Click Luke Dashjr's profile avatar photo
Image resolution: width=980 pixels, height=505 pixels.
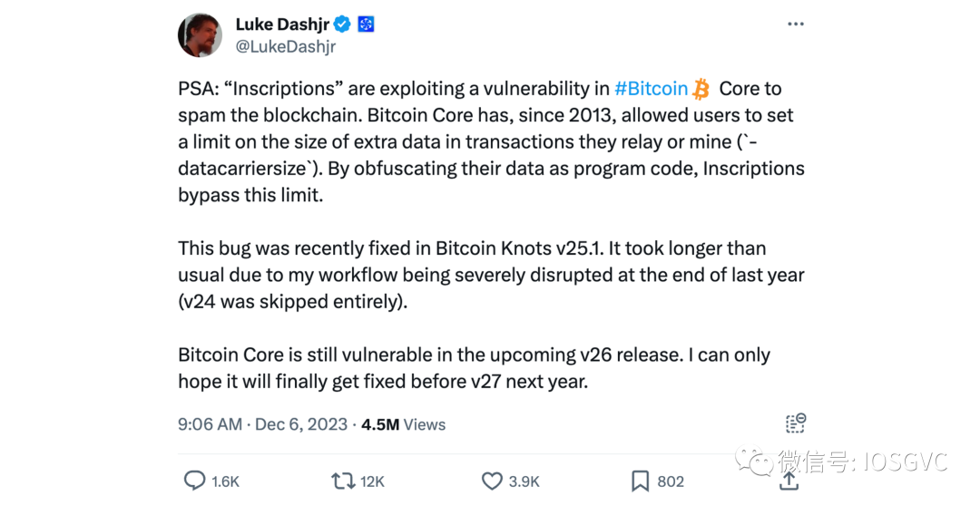(x=201, y=36)
